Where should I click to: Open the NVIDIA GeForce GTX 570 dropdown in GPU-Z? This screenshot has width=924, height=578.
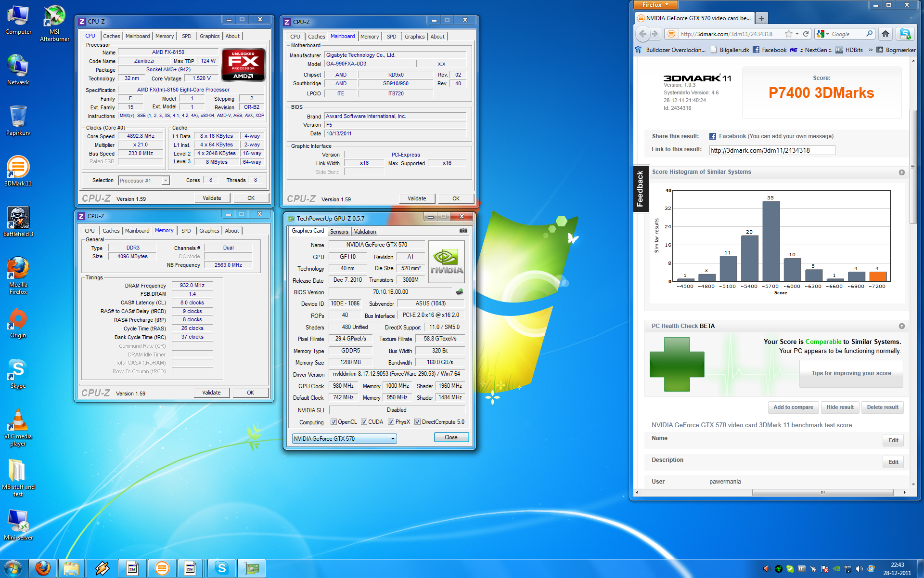(345, 438)
